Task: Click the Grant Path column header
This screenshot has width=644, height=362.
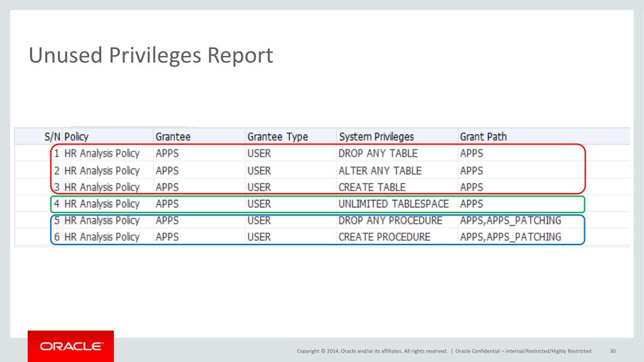Action: tap(484, 136)
